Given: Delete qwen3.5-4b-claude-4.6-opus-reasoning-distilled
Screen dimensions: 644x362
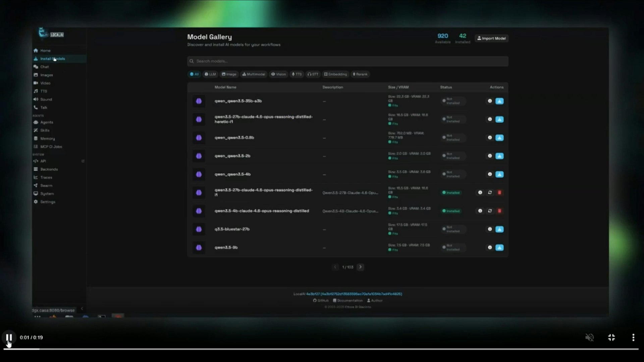Looking at the screenshot, I should 499,211.
